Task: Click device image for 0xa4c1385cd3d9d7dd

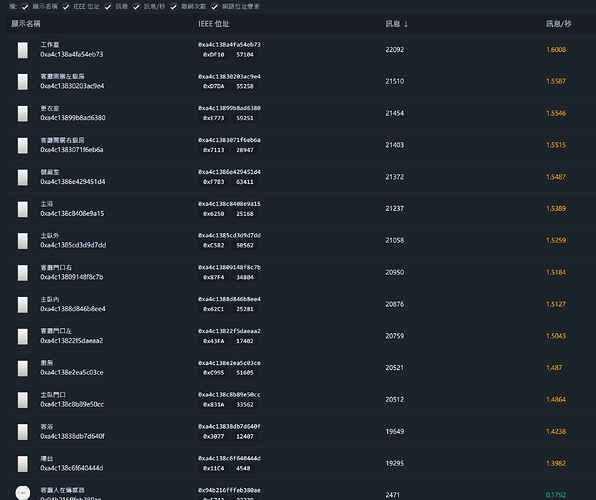Action: click(x=23, y=241)
